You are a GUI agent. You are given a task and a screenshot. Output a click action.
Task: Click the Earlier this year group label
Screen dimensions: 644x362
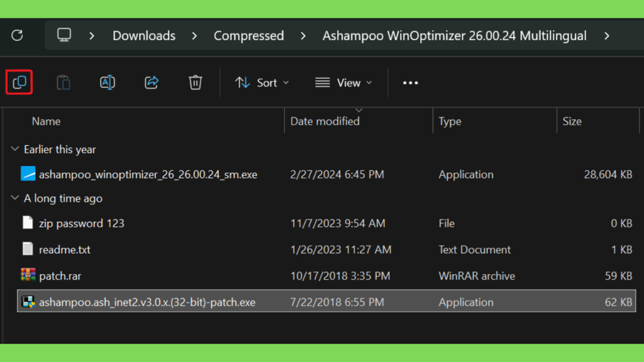tap(60, 150)
